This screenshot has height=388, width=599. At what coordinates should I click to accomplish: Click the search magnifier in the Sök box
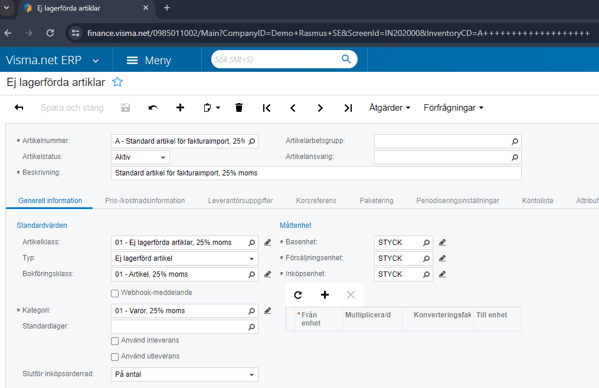click(346, 59)
